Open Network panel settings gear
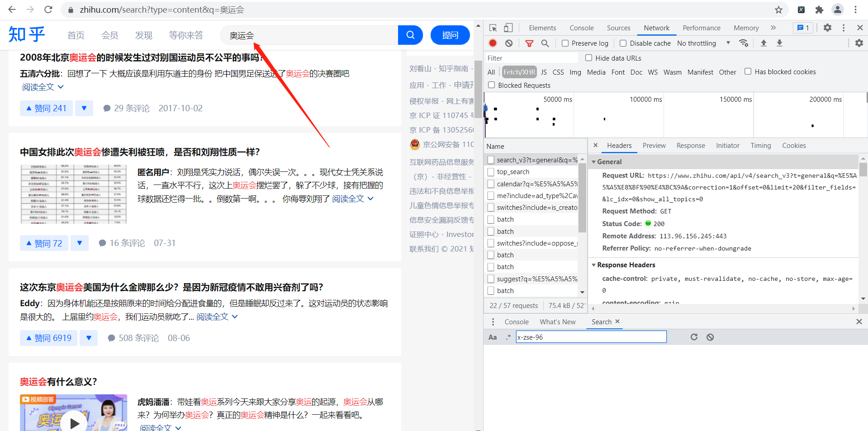The width and height of the screenshot is (868, 431). (x=859, y=43)
